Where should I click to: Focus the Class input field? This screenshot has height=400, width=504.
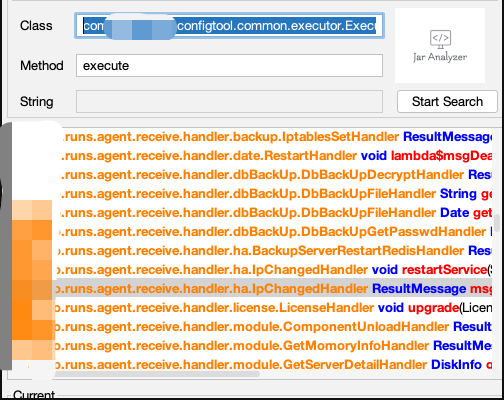pyautogui.click(x=229, y=26)
